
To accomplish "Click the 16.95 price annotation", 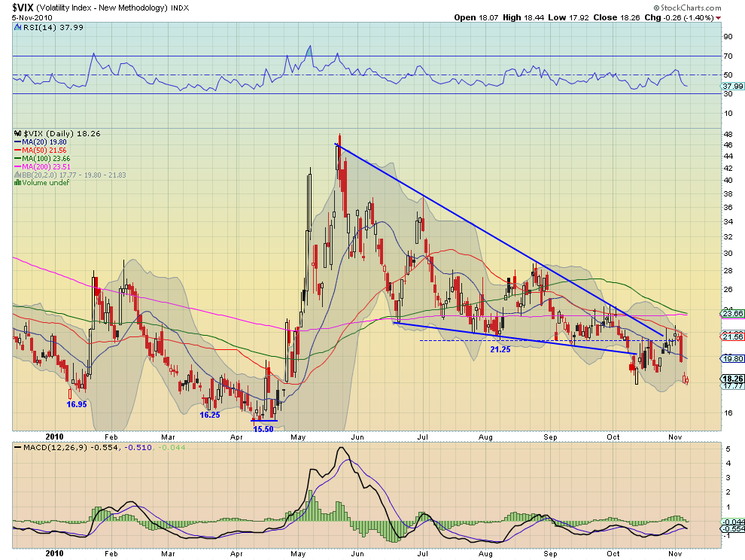I will [x=77, y=404].
